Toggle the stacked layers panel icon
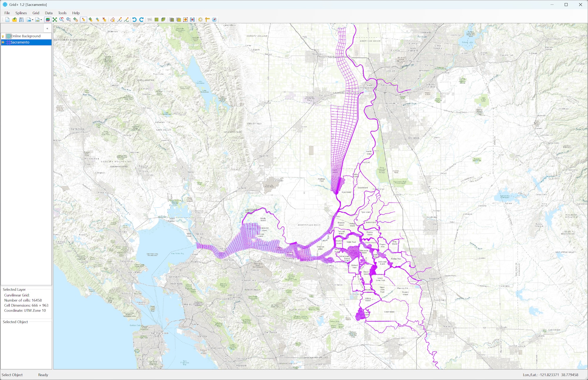 48,20
